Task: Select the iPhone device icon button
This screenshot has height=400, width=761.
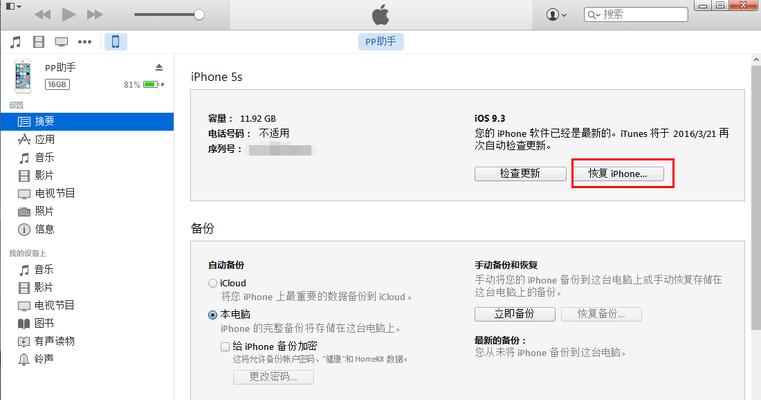Action: (x=116, y=42)
